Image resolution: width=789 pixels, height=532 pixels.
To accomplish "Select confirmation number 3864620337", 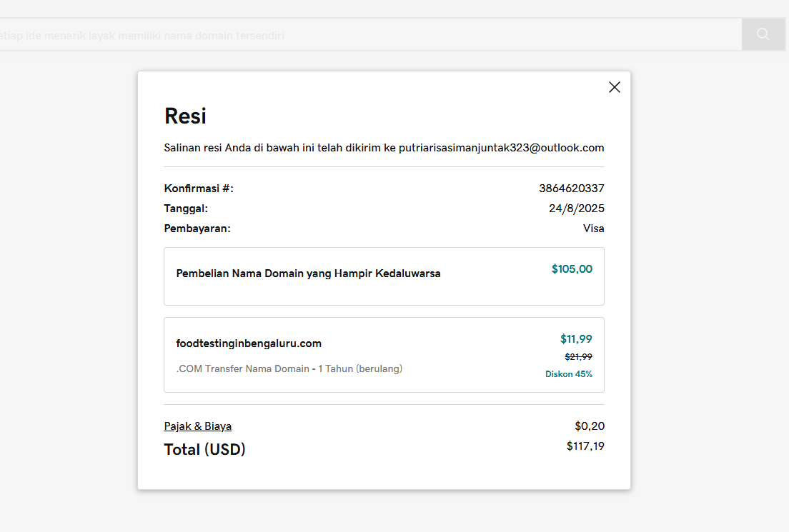I will point(571,189).
